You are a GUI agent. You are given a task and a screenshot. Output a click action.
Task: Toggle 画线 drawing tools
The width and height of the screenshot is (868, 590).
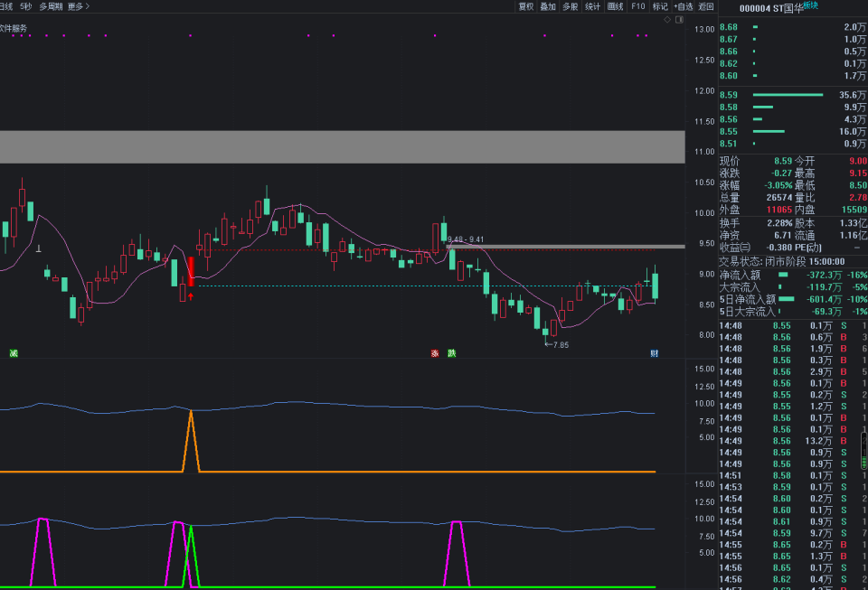coord(616,6)
